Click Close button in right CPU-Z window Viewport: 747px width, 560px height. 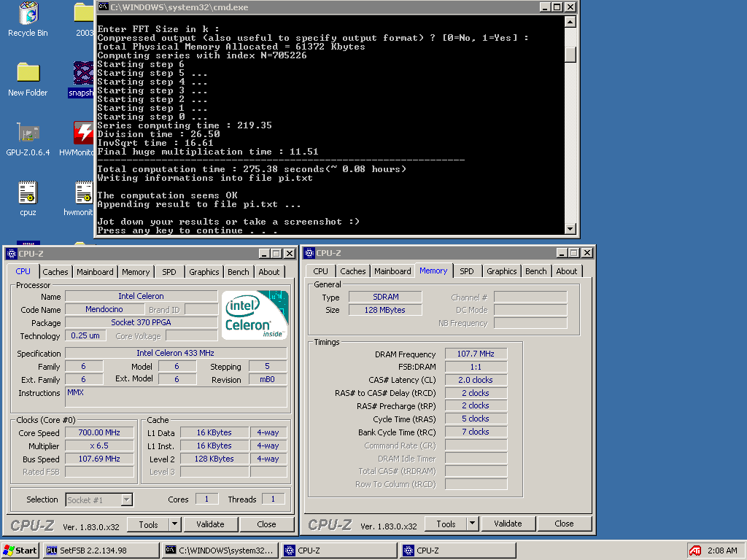click(x=564, y=524)
